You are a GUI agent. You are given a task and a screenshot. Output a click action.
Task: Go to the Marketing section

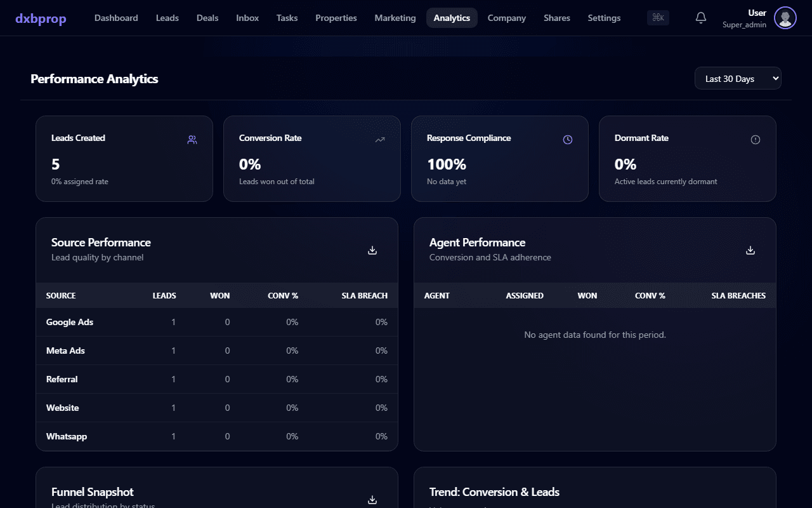[x=395, y=18]
